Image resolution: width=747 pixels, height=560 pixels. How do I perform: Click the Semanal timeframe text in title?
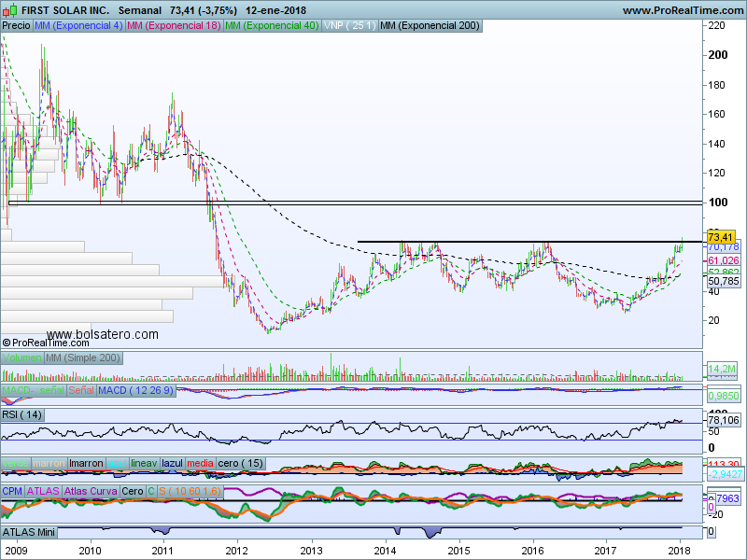[141, 10]
